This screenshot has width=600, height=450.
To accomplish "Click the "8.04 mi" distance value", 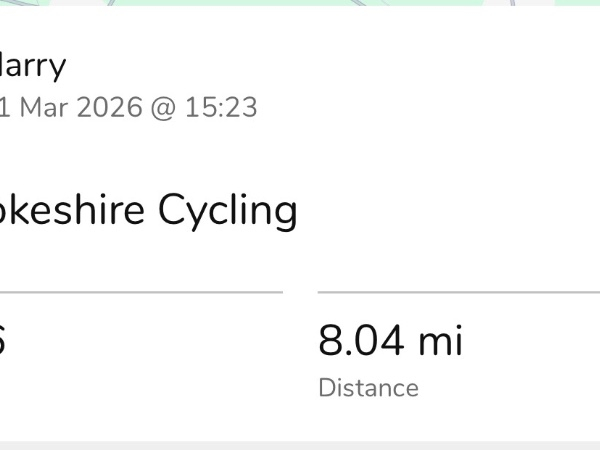I will [x=390, y=340].
